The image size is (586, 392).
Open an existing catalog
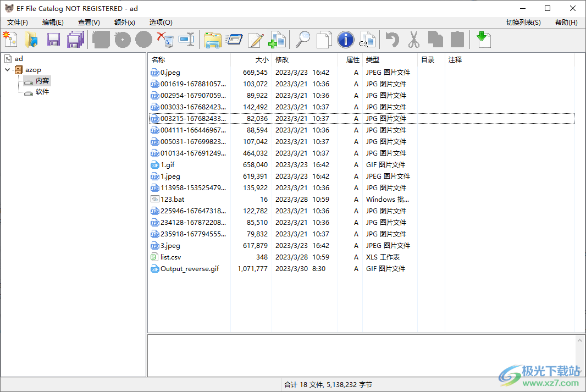point(31,39)
